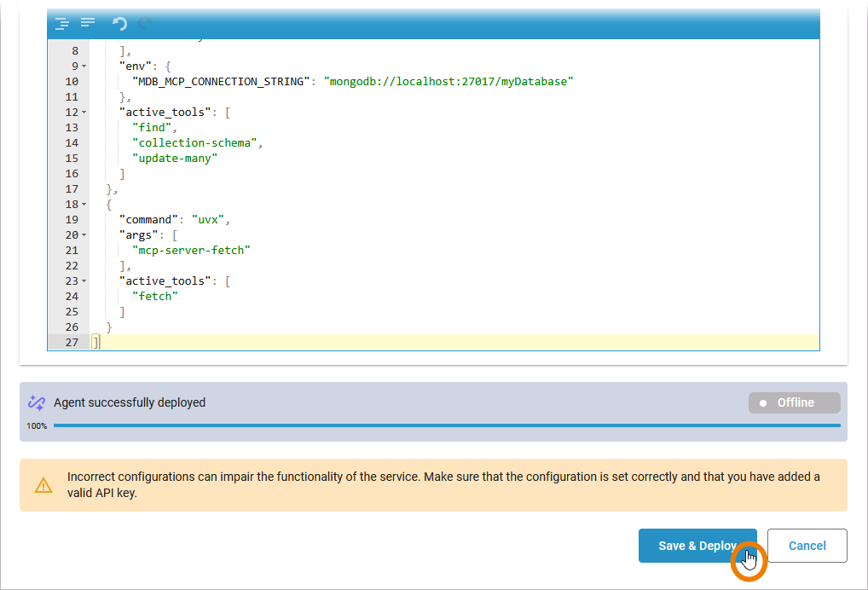
Task: Click the compact JSON icon in editor toolbar
Action: point(88,23)
